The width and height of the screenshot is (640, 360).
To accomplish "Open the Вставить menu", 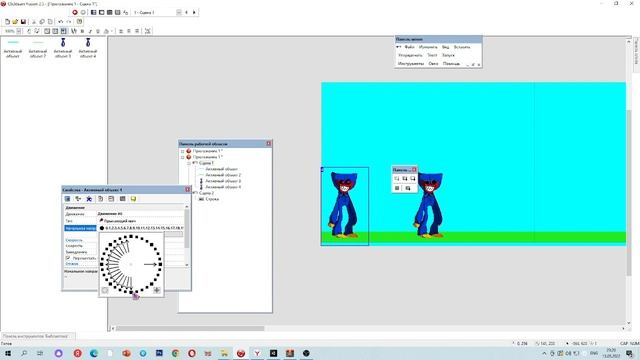I will point(462,47).
